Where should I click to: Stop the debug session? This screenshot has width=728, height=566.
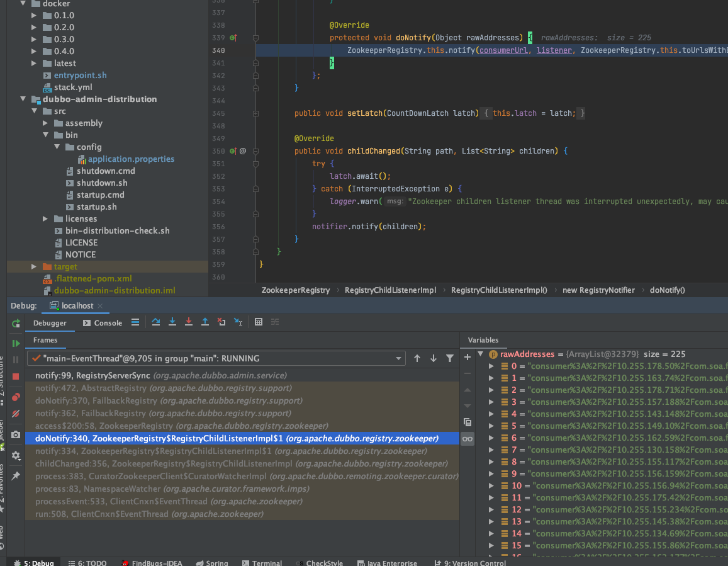point(15,376)
